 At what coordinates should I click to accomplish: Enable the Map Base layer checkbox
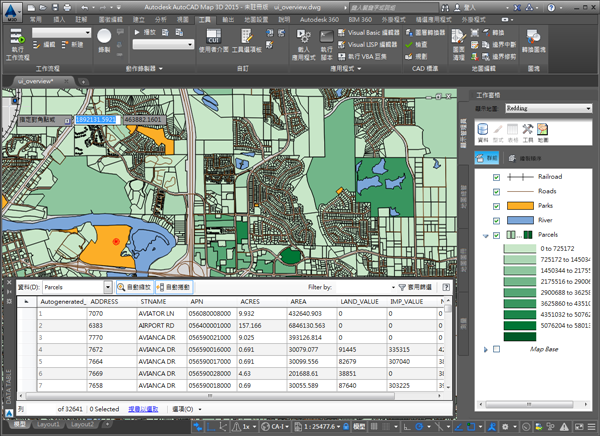[497, 348]
